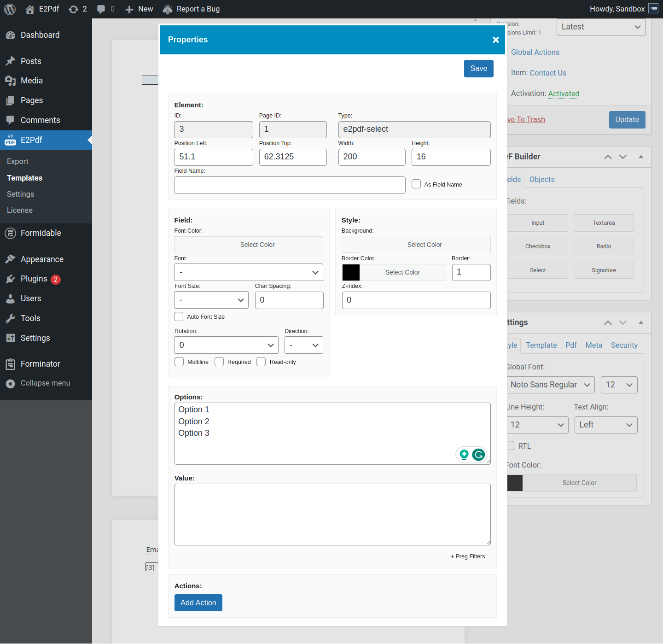Click the Add Action button
This screenshot has height=644, width=663.
coord(198,603)
